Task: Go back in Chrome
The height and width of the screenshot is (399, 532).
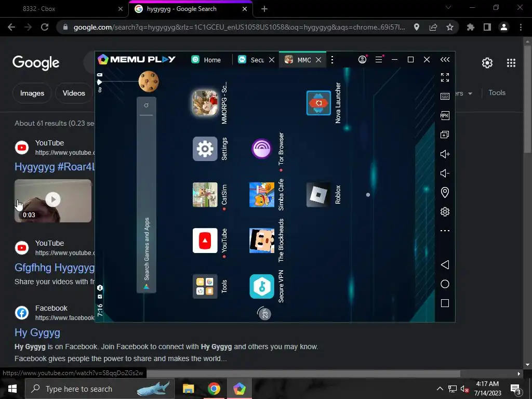Action: 11,27
